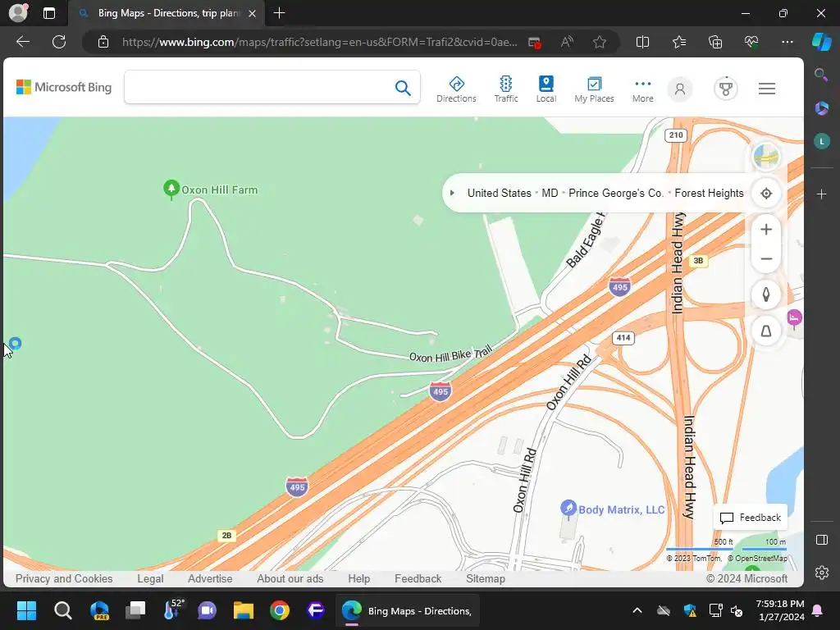Viewport: 840px width, 630px height.
Task: Open the Legal footer link
Action: 150,578
